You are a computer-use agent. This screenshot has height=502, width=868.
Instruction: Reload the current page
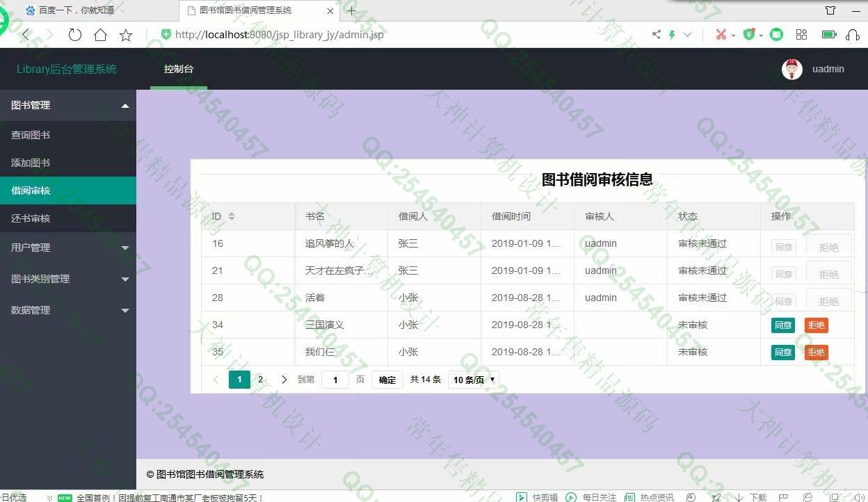point(75,35)
